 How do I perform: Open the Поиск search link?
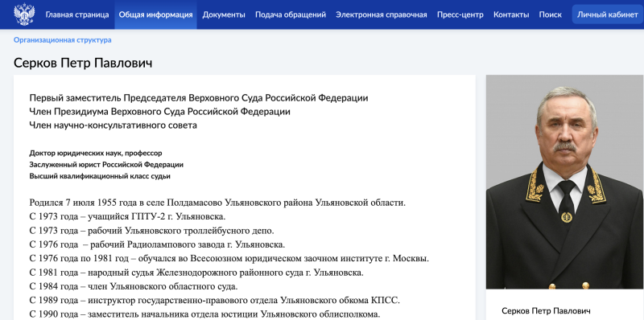[551, 14]
